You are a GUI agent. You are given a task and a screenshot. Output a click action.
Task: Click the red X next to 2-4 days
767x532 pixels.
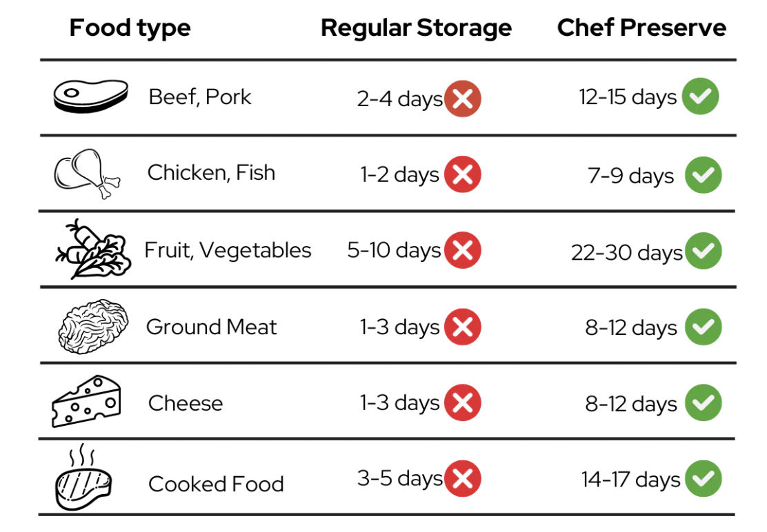pyautogui.click(x=462, y=99)
